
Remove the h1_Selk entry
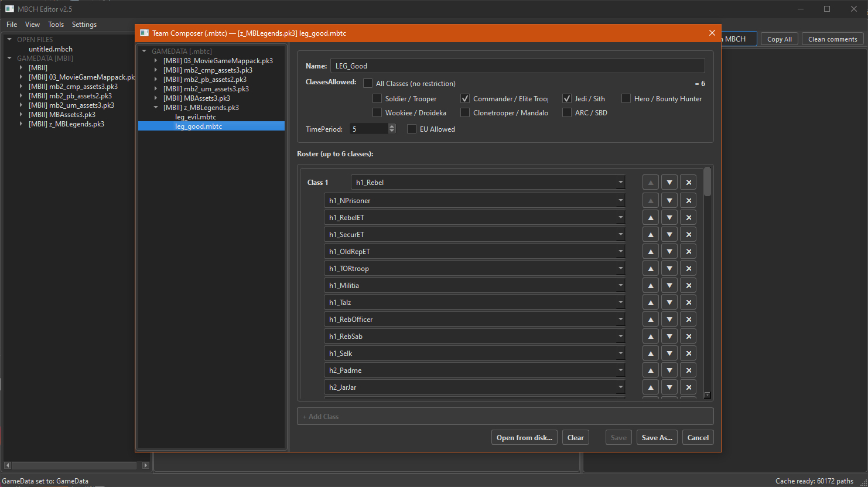click(x=689, y=353)
